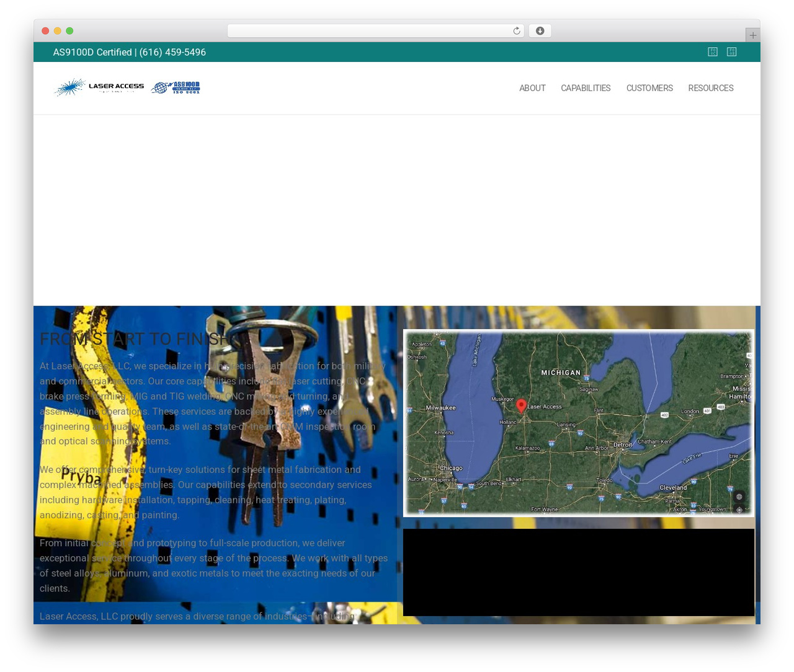
Task: Click the second social icon in teal bar
Action: tap(732, 52)
